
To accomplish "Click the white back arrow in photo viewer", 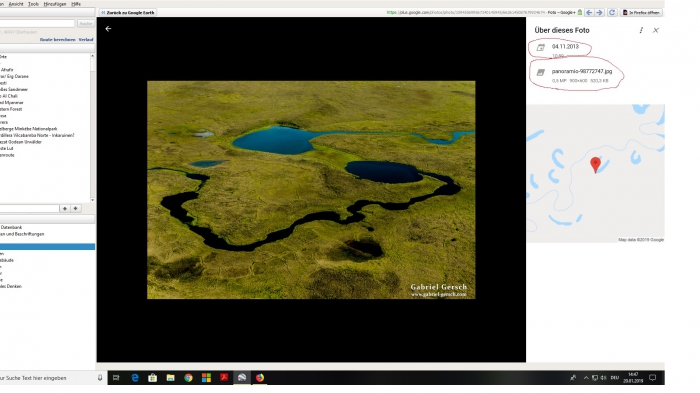I will click(108, 29).
